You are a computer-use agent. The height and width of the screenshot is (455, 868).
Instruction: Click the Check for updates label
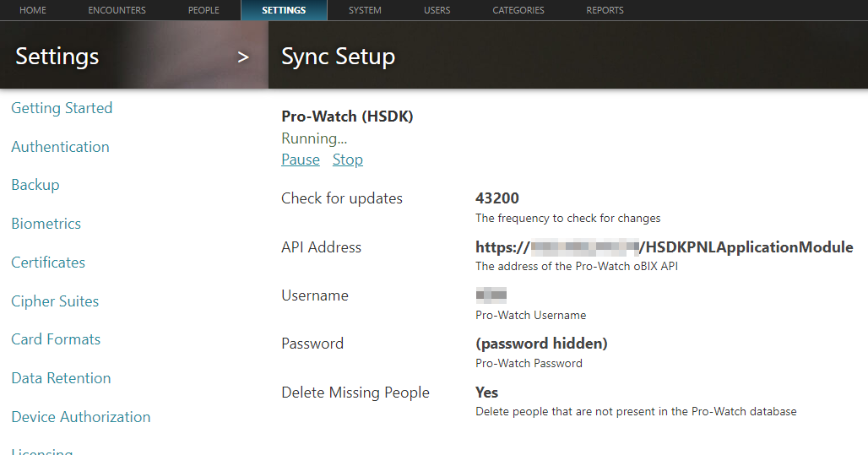342,198
